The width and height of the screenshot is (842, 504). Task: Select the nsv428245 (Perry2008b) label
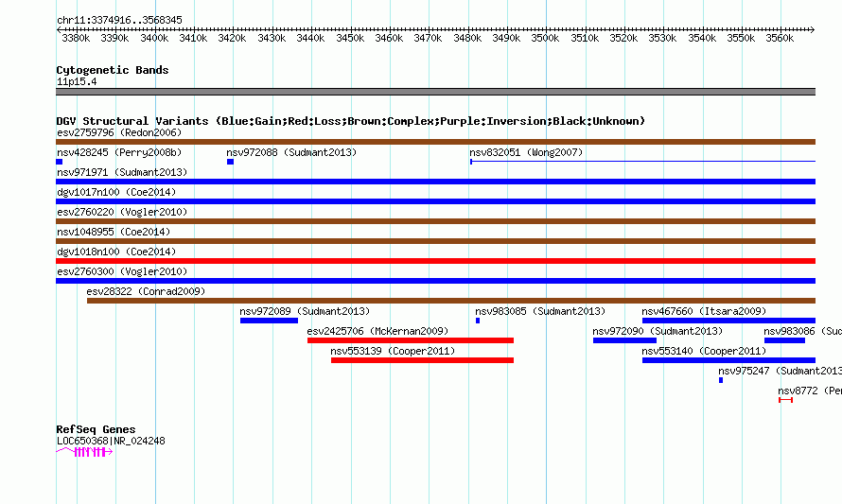tap(119, 152)
